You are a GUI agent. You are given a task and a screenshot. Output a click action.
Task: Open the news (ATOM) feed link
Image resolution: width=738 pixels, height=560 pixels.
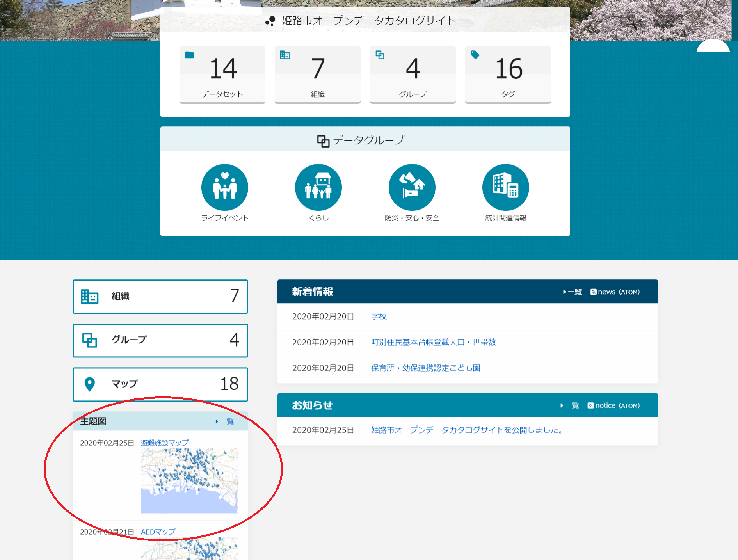(x=615, y=292)
